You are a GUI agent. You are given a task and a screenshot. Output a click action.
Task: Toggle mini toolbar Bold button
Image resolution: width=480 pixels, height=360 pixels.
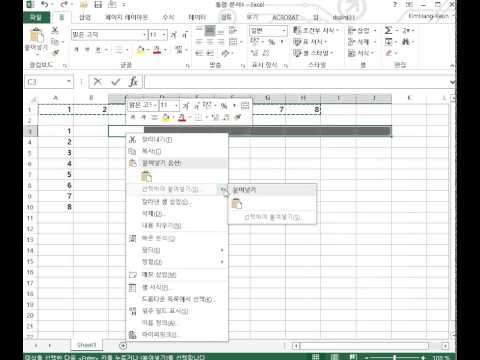pos(132,117)
